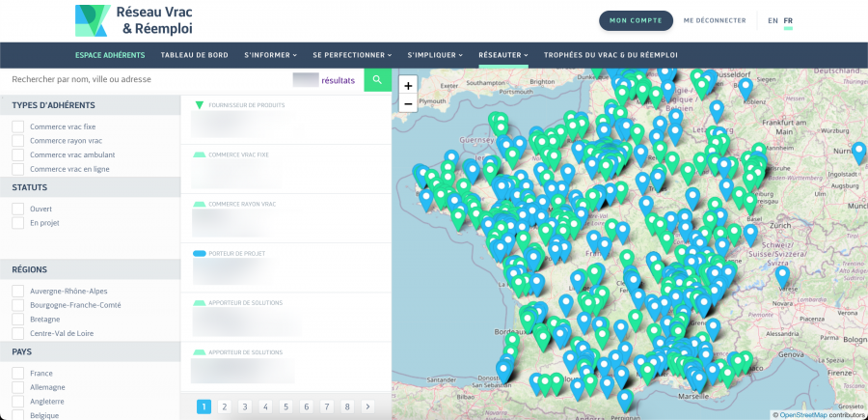Click the green search magnifier button
Image resolution: width=868 pixels, height=420 pixels.
[x=377, y=80]
